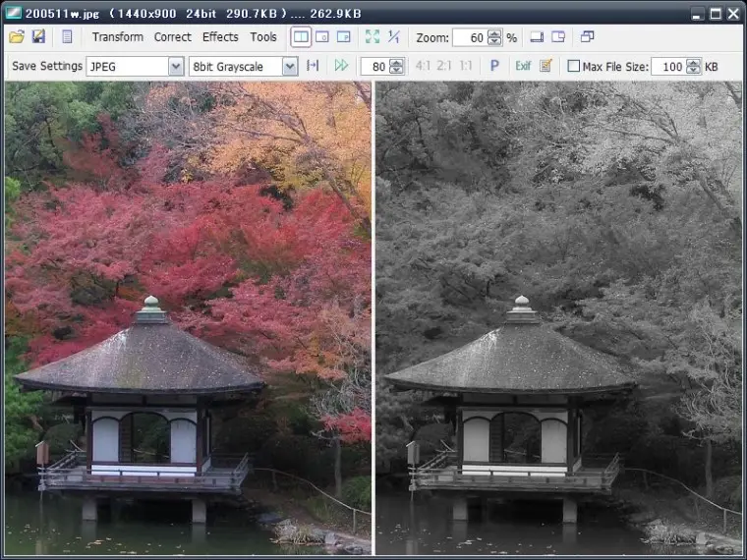747x560 pixels.
Task: Click the quality value field showing 80
Action: click(374, 66)
